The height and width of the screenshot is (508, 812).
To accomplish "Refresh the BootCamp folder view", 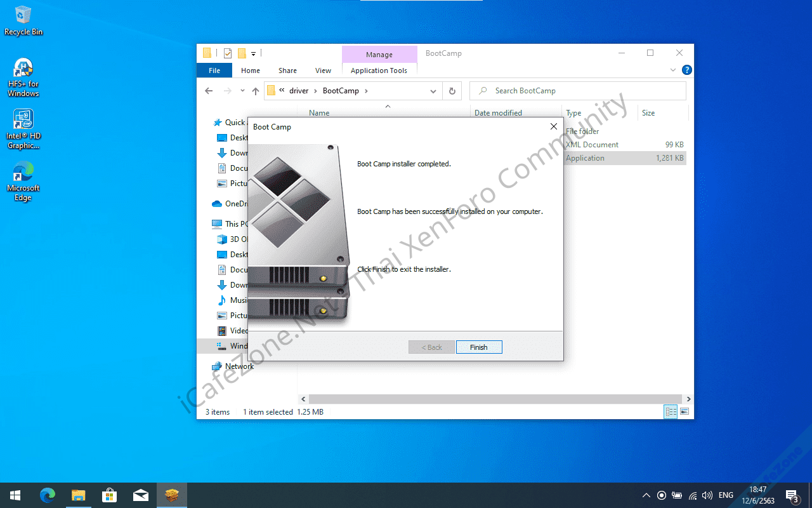I will click(452, 91).
